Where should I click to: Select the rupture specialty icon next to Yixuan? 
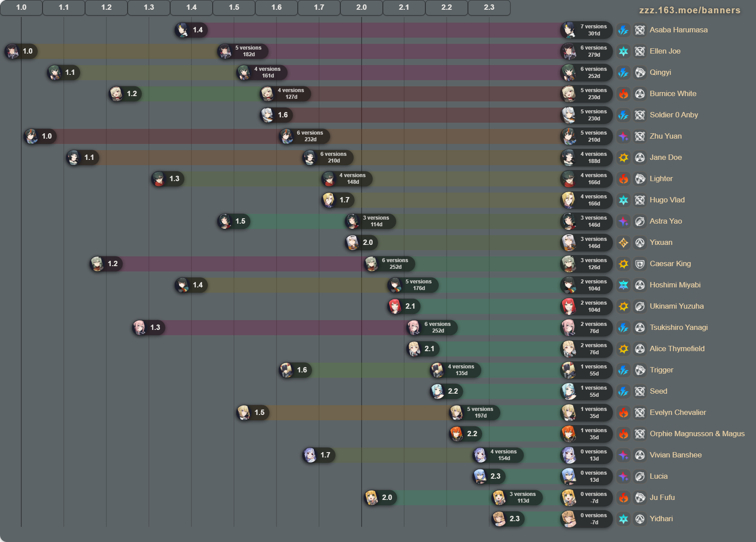640,243
